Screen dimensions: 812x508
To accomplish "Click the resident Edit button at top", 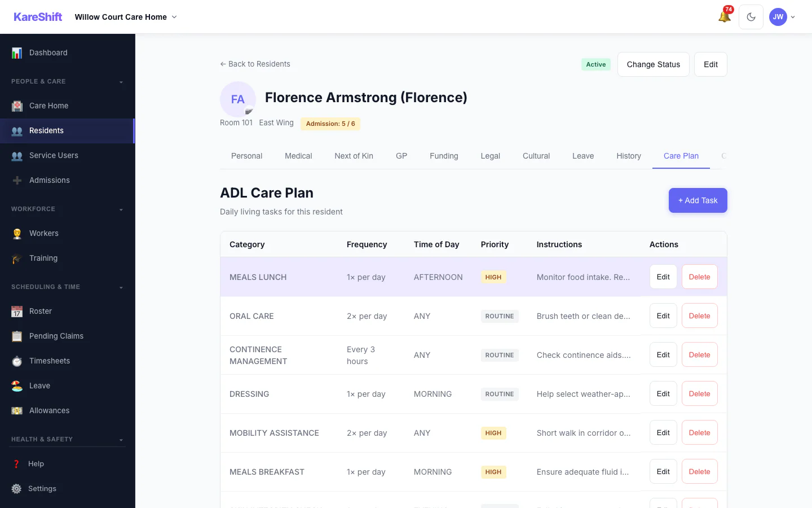I will 710,64.
